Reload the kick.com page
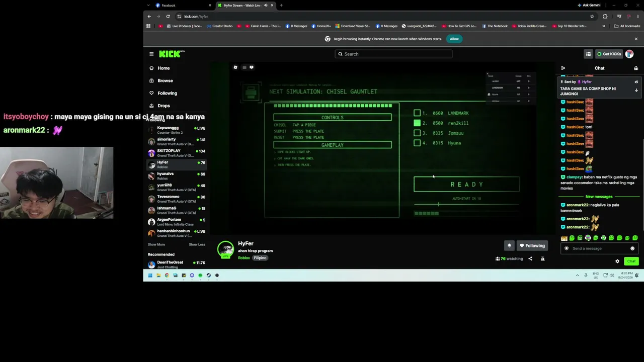Screen dimensions: 644x362 coord(168,16)
